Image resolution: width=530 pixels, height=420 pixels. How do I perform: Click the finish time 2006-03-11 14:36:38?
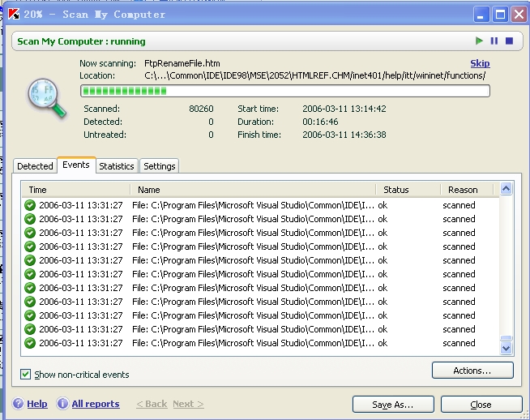344,135
